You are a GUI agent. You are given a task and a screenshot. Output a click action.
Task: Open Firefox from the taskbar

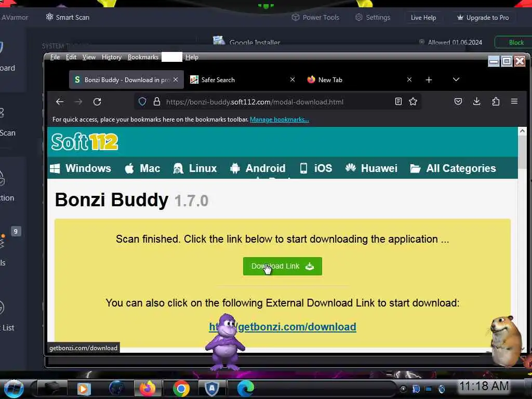(x=148, y=388)
